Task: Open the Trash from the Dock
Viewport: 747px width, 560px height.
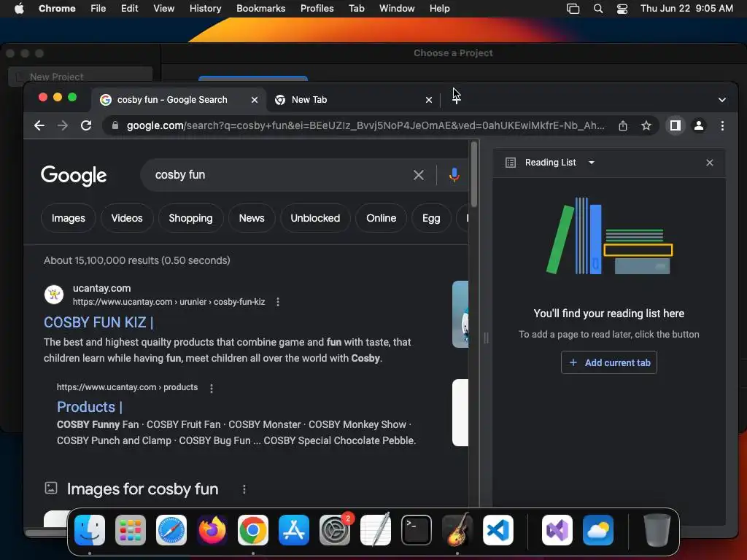Action: click(x=657, y=530)
